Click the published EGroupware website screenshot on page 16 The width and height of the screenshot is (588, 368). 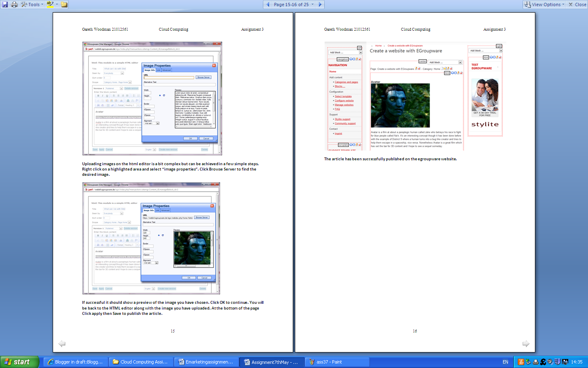point(415,96)
